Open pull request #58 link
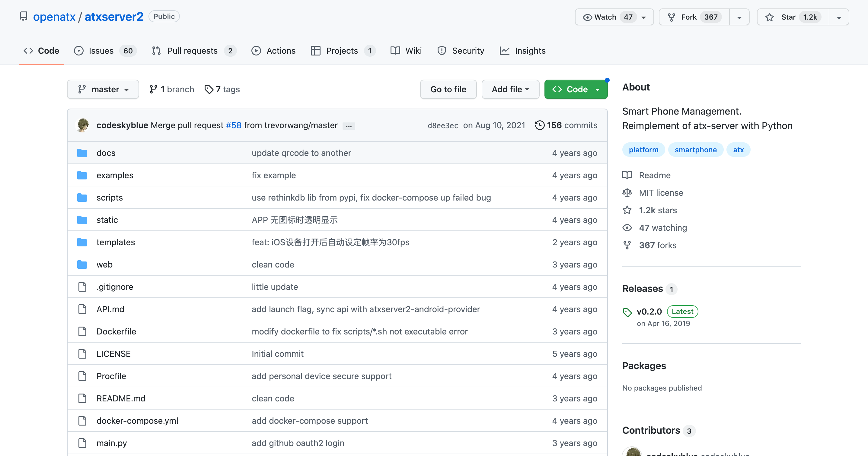 click(x=234, y=125)
